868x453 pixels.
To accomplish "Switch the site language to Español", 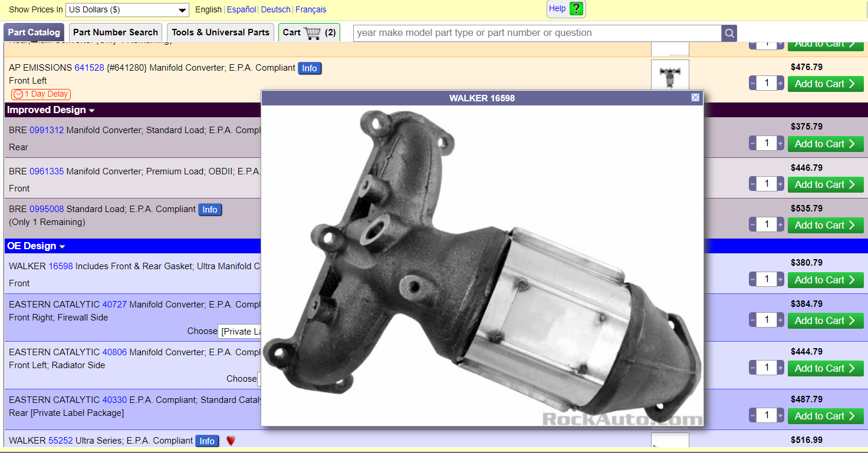I will tap(241, 9).
